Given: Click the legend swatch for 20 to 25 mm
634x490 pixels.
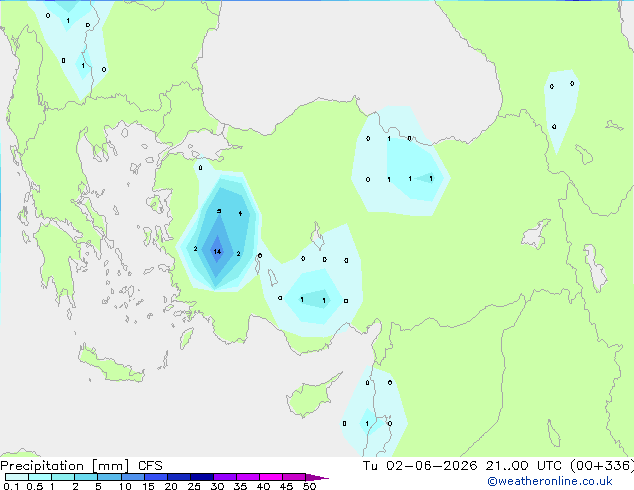Looking at the screenshot, I should (178, 477).
